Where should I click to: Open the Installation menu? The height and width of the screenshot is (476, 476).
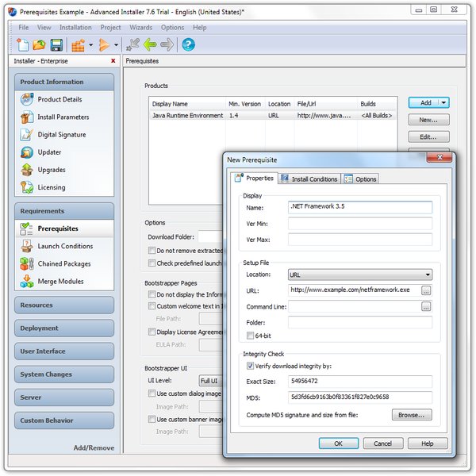[75, 28]
